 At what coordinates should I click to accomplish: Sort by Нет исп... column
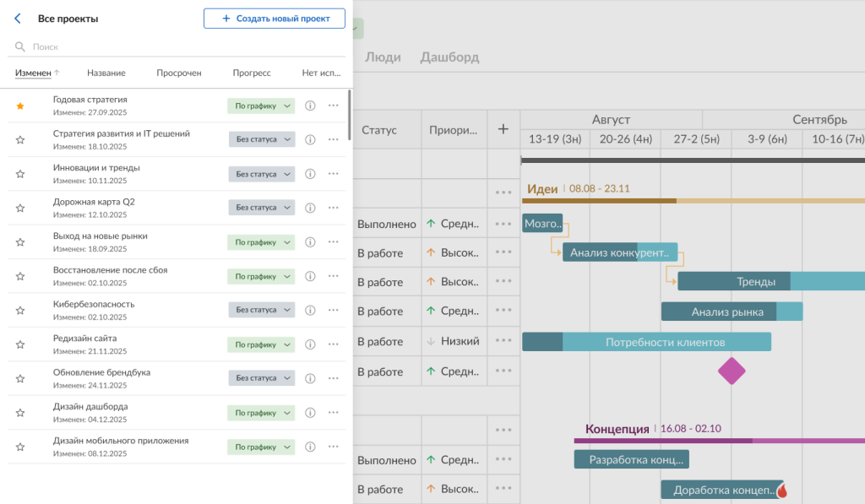pyautogui.click(x=321, y=73)
